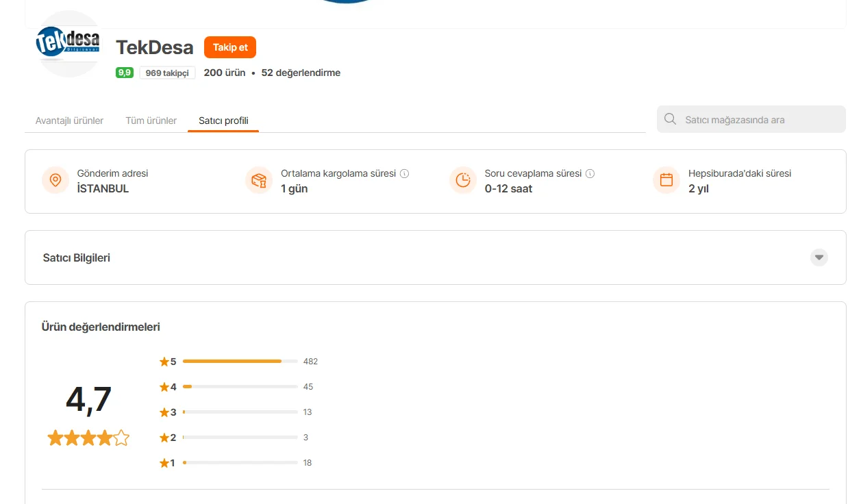Follow the store with Takip et
The width and height of the screenshot is (861, 504).
click(230, 47)
